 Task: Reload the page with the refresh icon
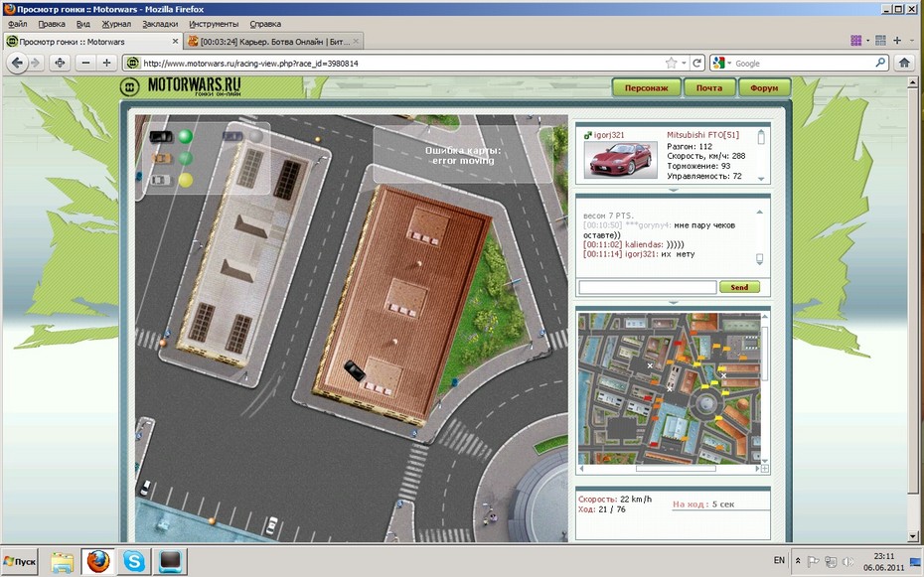tap(696, 63)
